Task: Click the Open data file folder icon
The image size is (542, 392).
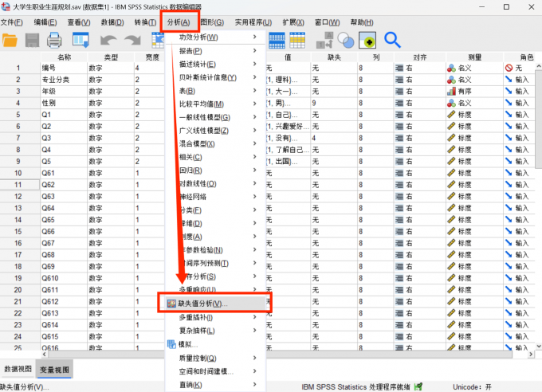Action: tap(10, 41)
